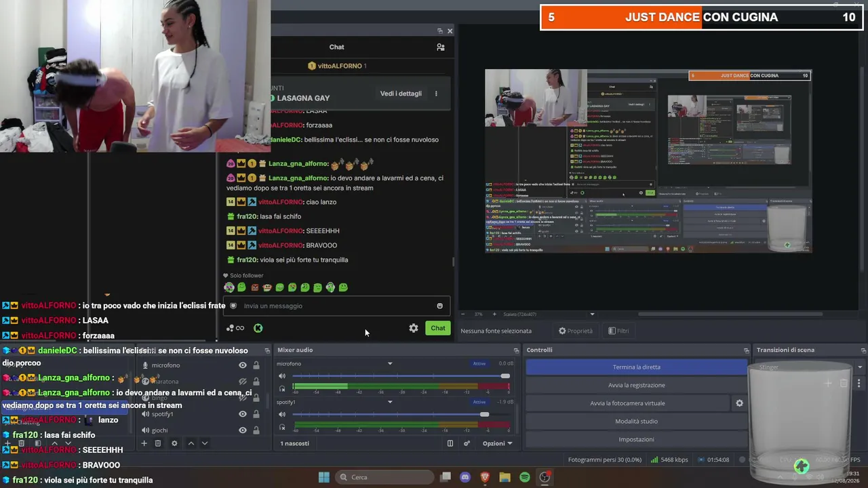
Task: Click the preview horizontal scrollbar
Action: pos(729,314)
